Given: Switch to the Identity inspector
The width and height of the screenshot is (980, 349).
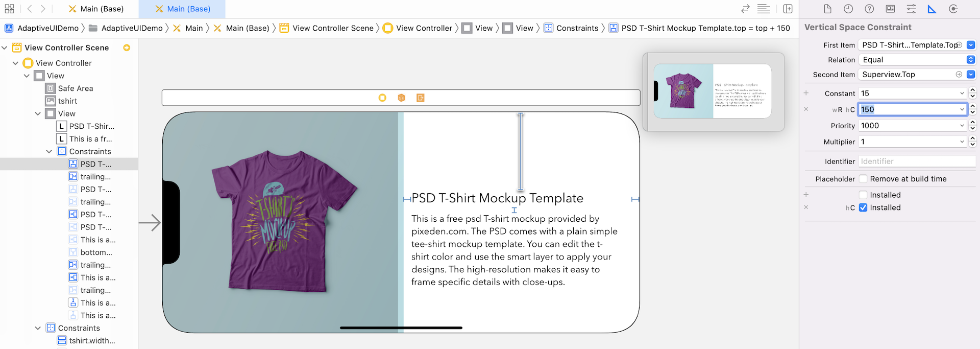Looking at the screenshot, I should [x=890, y=9].
